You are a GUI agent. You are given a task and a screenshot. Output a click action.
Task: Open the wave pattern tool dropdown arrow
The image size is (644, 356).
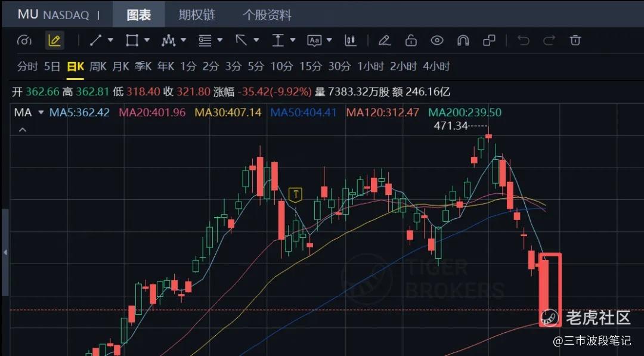point(183,40)
